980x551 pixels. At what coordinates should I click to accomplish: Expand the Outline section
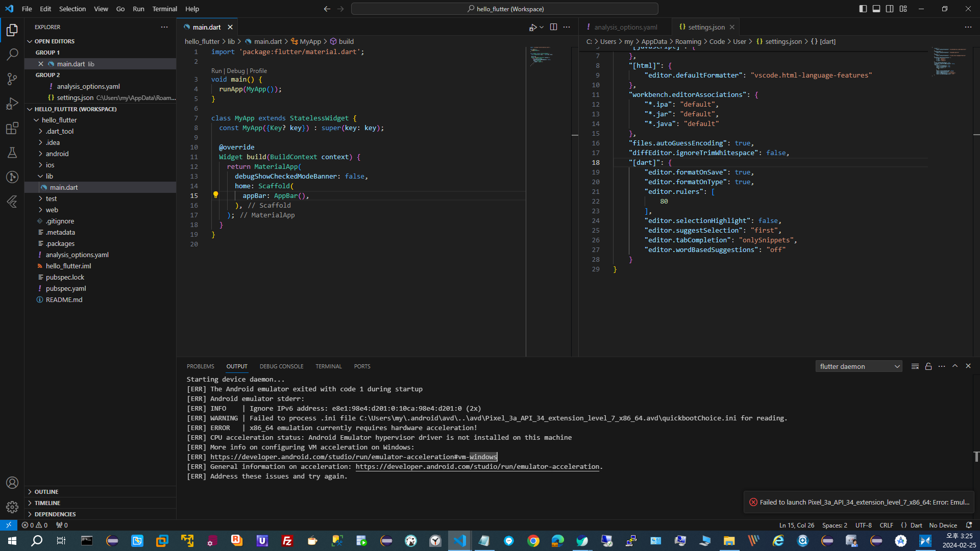tap(100, 492)
